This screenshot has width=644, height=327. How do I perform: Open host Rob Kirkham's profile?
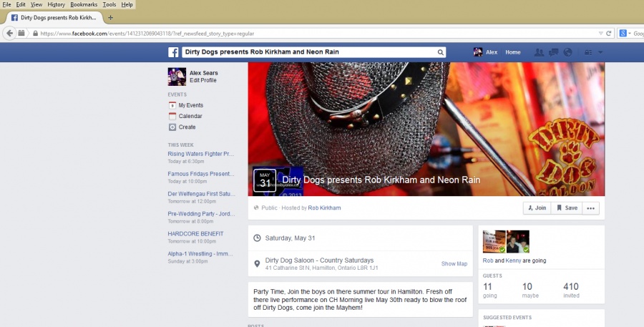pyautogui.click(x=324, y=208)
